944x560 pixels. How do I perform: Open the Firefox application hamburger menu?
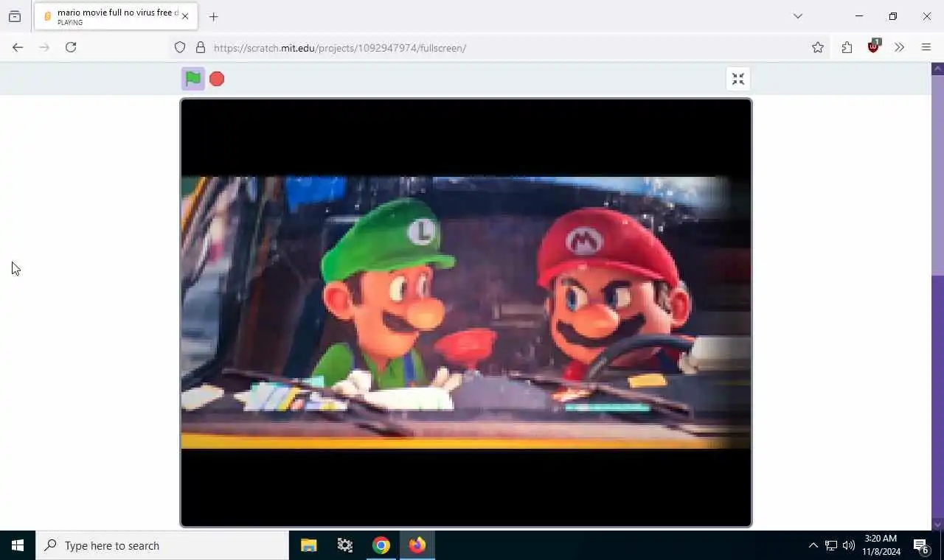coord(926,47)
